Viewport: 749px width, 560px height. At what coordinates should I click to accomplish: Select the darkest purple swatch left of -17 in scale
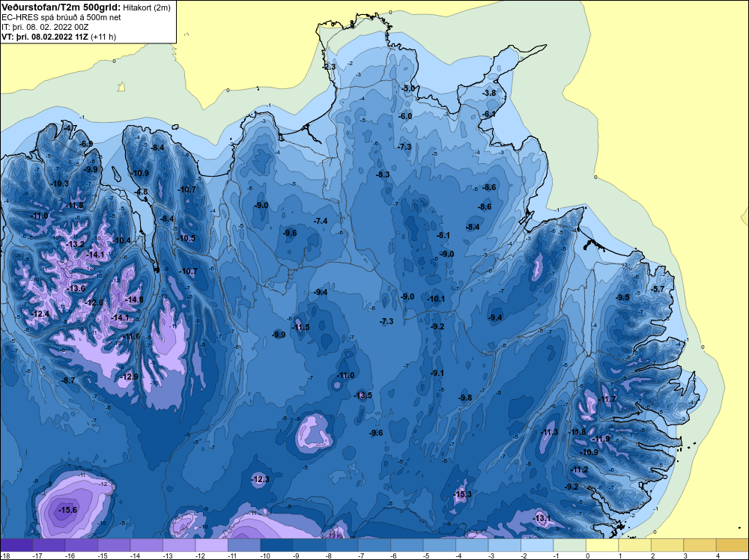coord(16,544)
